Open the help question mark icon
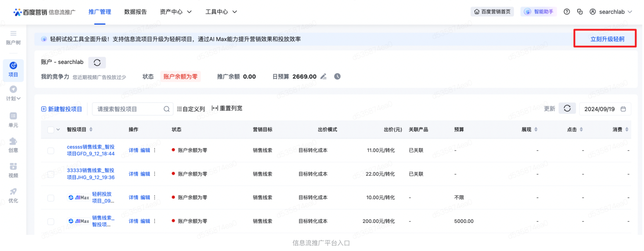Viewport: 644px width, 251px height. pos(567,12)
